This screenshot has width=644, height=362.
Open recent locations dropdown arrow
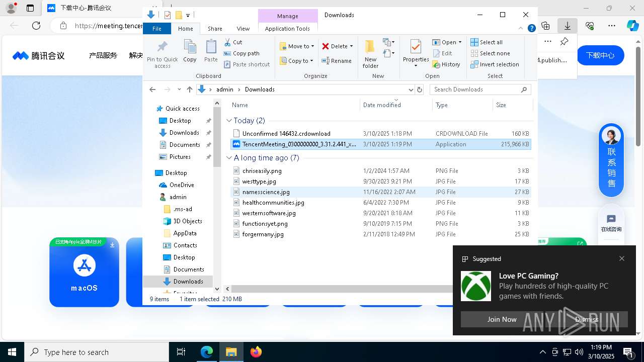click(179, 89)
